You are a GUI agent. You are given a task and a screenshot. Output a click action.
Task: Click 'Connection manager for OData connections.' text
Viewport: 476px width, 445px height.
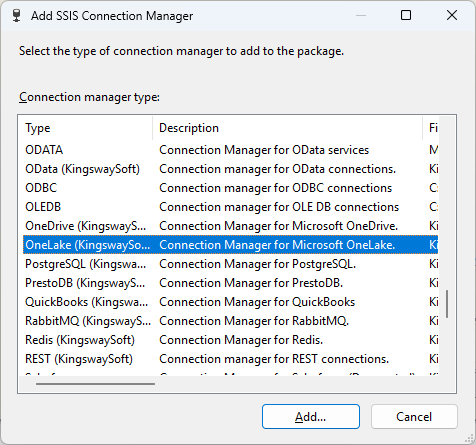click(x=278, y=169)
